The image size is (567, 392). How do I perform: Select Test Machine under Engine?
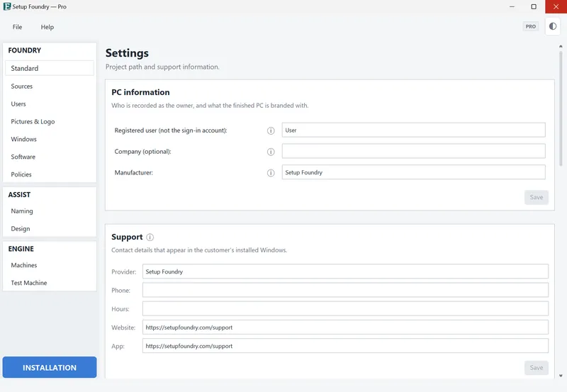click(50, 283)
